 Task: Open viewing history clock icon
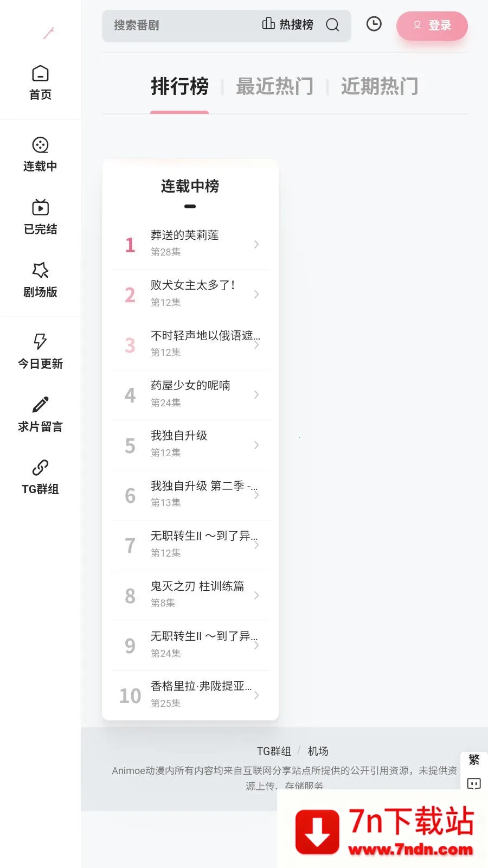click(x=374, y=24)
